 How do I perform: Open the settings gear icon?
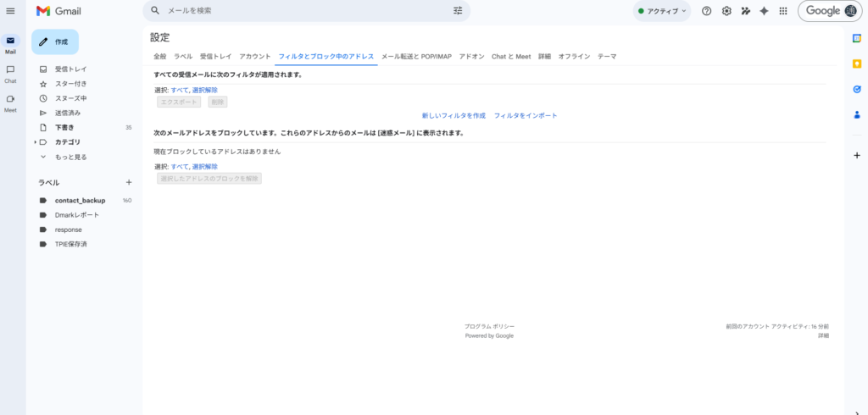(726, 11)
